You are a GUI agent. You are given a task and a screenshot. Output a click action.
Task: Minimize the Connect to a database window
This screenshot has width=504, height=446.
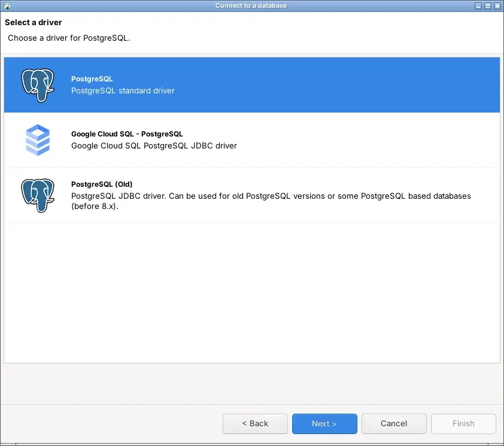[x=478, y=6]
